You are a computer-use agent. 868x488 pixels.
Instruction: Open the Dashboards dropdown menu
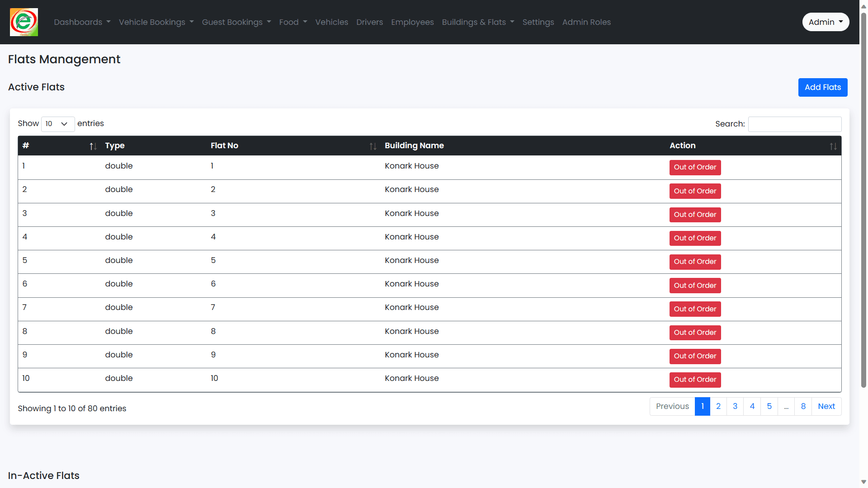[82, 22]
